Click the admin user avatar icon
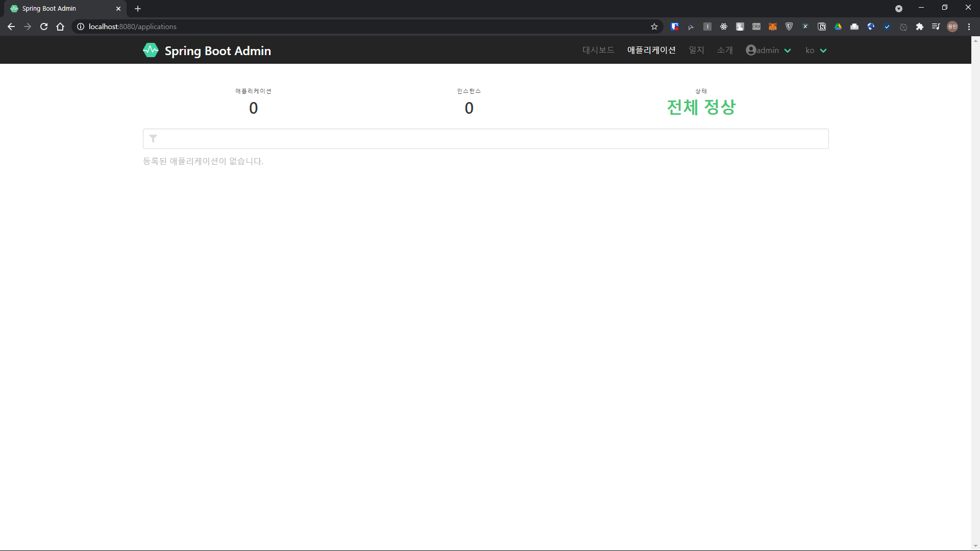980x551 pixels. (751, 50)
